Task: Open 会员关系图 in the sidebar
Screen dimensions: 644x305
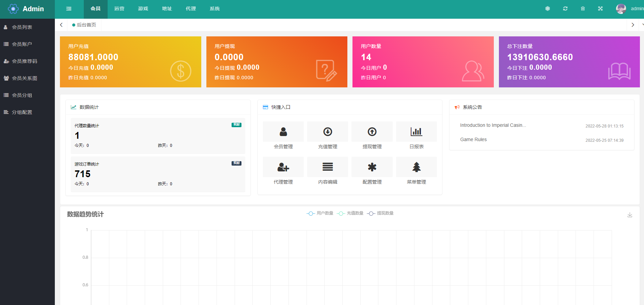Action: (x=27, y=78)
